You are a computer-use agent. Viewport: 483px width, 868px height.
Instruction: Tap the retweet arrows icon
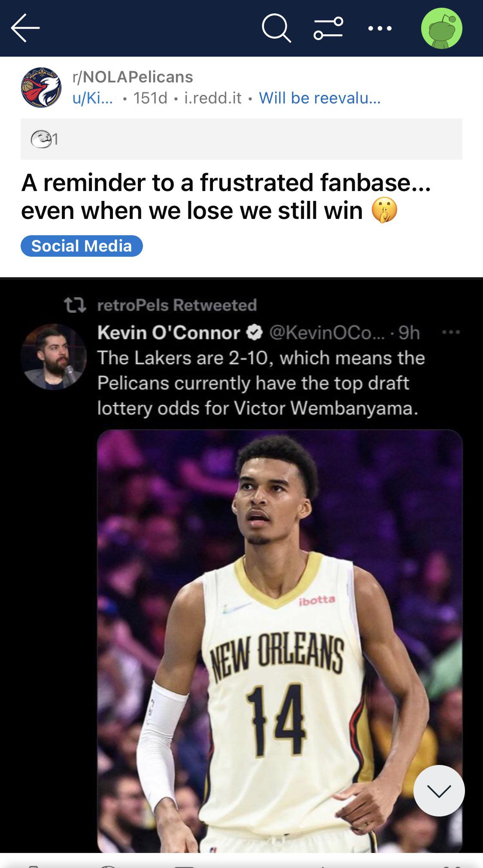pos(75,305)
